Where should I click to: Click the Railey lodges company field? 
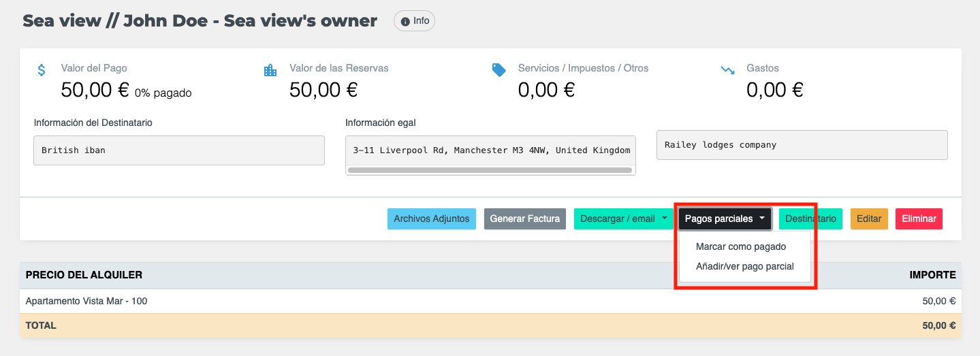click(802, 145)
